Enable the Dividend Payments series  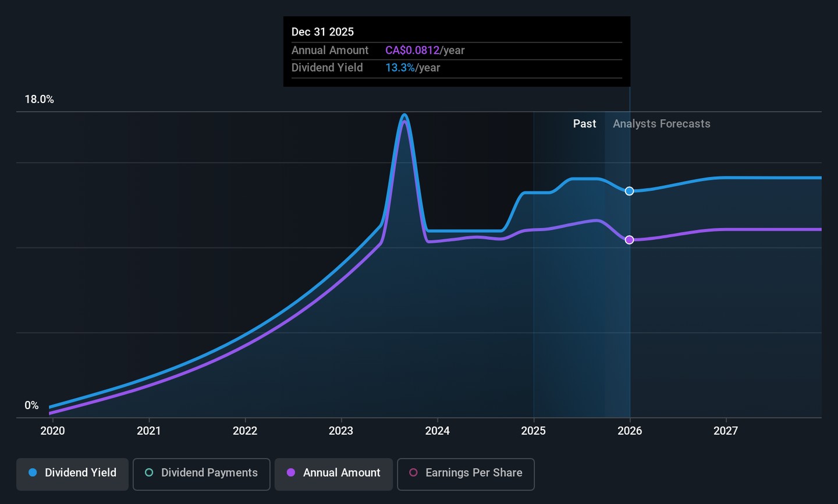point(201,473)
